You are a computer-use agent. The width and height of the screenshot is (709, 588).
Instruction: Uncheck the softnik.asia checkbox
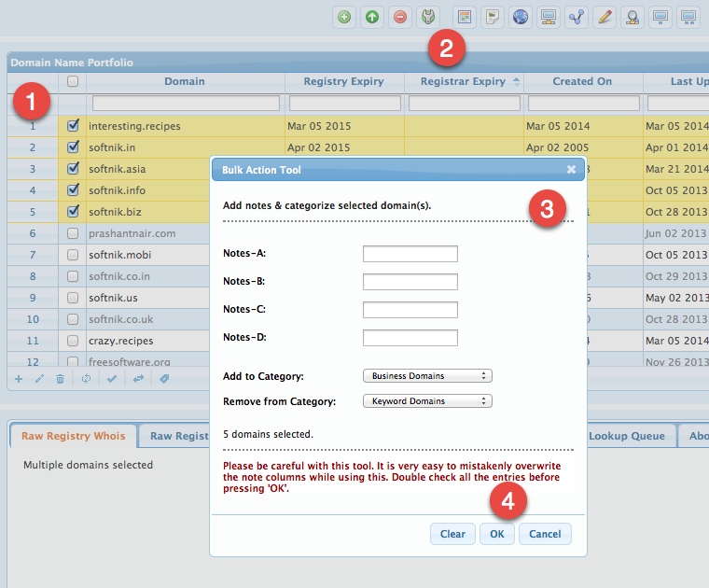click(x=73, y=169)
